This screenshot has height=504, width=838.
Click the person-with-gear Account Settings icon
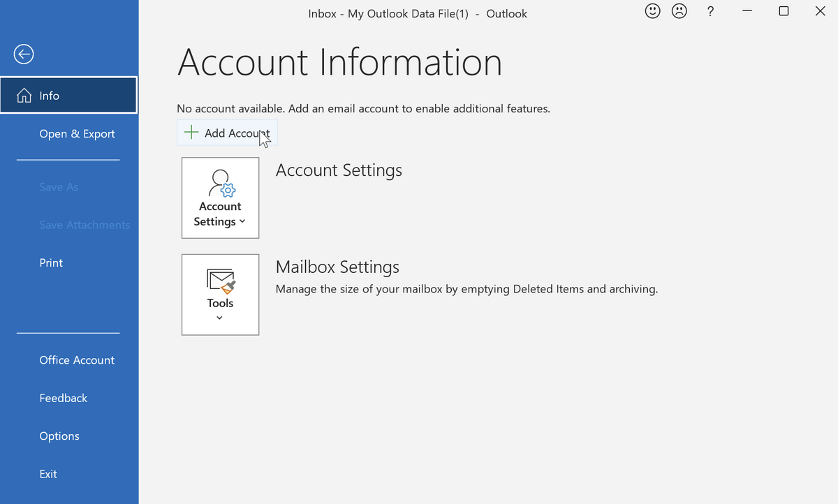coord(221,184)
